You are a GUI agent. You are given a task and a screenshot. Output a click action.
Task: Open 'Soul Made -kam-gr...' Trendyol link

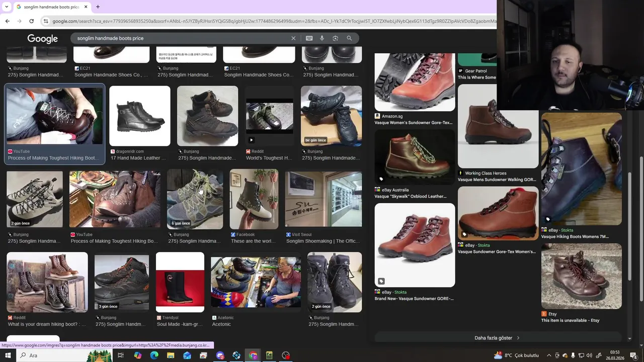coord(180,324)
